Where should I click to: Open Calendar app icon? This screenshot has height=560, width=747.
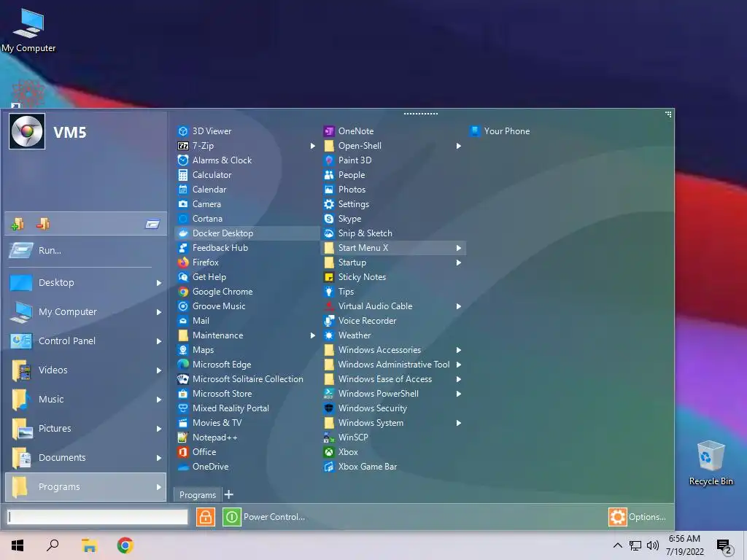coord(183,189)
